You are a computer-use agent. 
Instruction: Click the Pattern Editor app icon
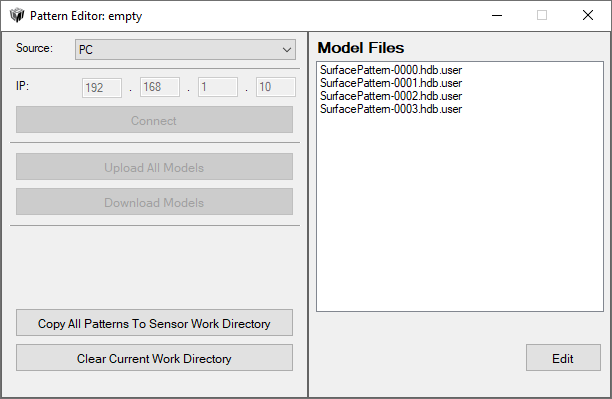coord(17,16)
